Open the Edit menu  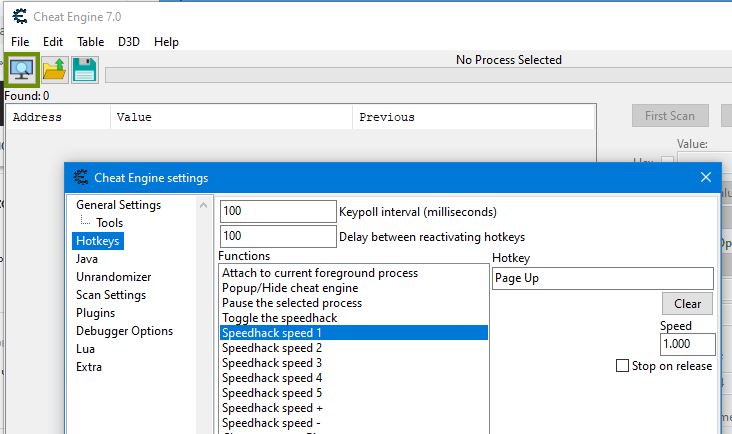[53, 42]
